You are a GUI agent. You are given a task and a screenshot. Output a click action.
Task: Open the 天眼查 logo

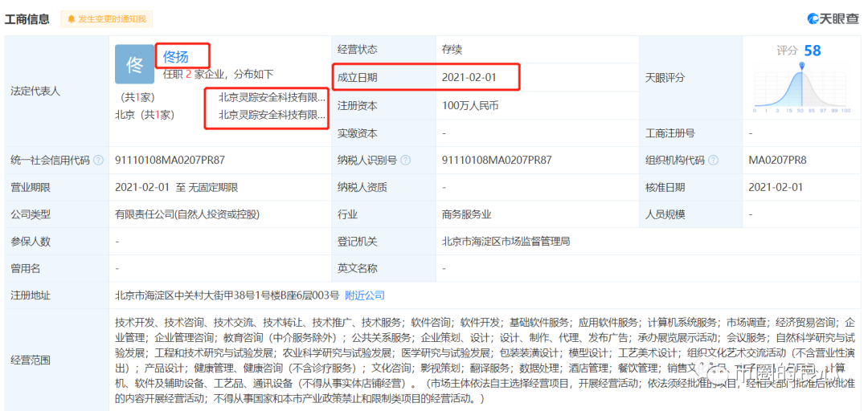833,18
